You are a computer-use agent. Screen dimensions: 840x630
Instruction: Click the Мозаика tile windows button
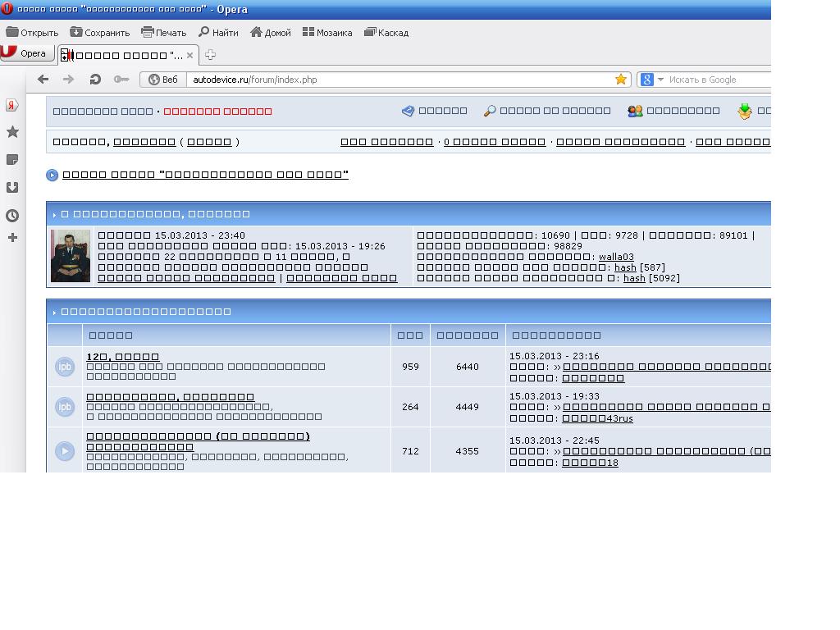[x=327, y=33]
